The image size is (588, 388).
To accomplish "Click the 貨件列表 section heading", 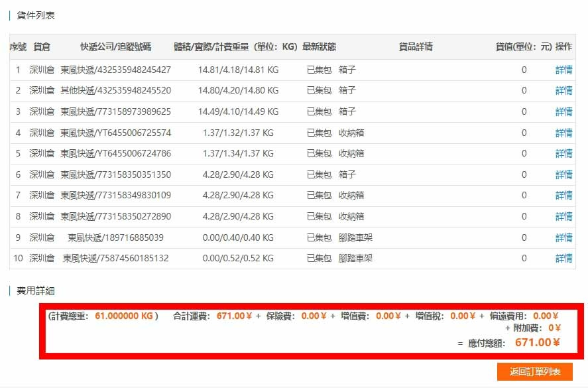I will (36, 15).
